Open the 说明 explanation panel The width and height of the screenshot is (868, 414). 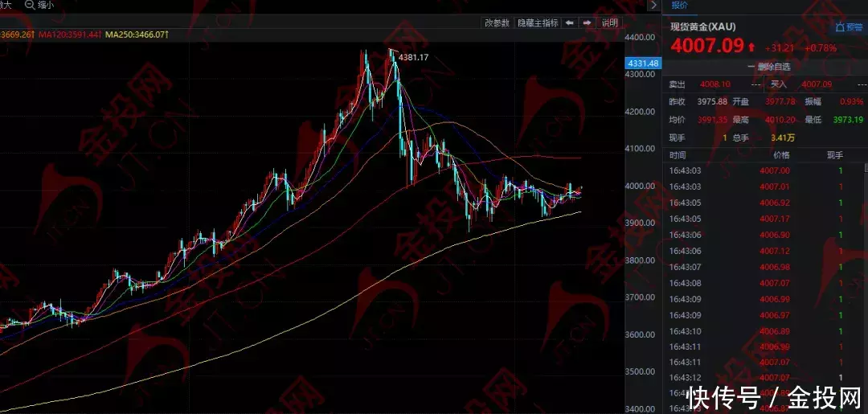610,23
